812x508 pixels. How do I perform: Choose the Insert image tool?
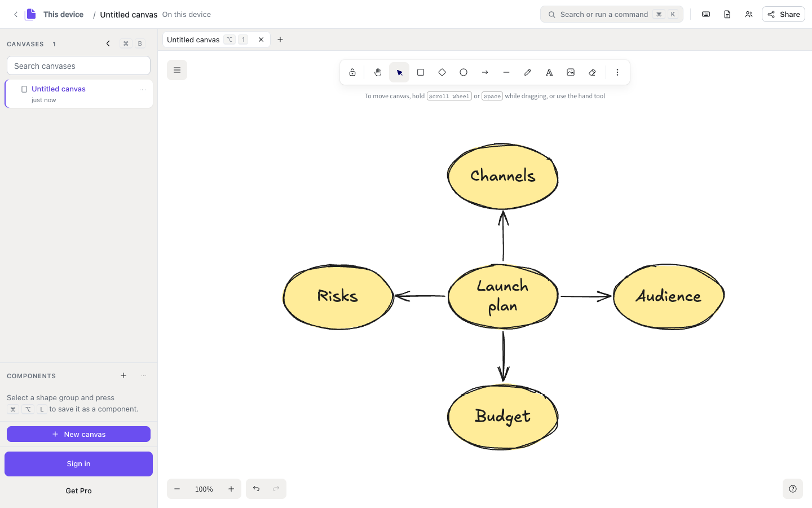tap(571, 72)
